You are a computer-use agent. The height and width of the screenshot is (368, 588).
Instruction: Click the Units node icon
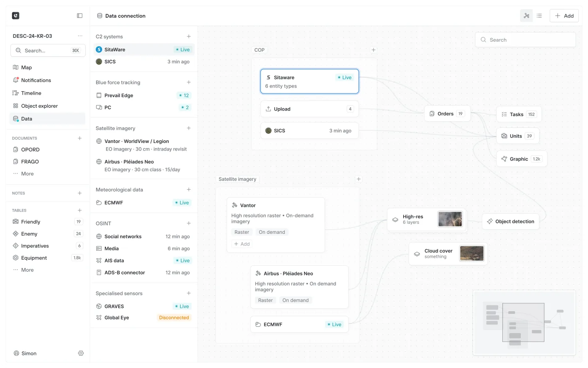tap(504, 136)
